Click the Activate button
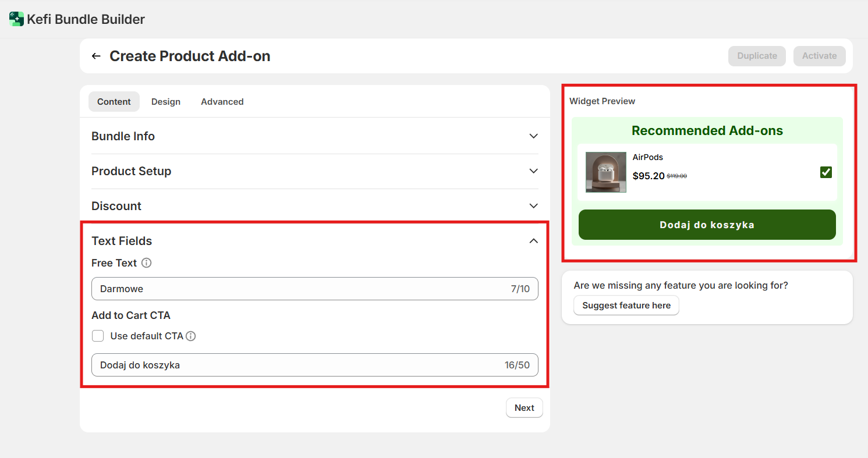The width and height of the screenshot is (868, 458). 819,56
